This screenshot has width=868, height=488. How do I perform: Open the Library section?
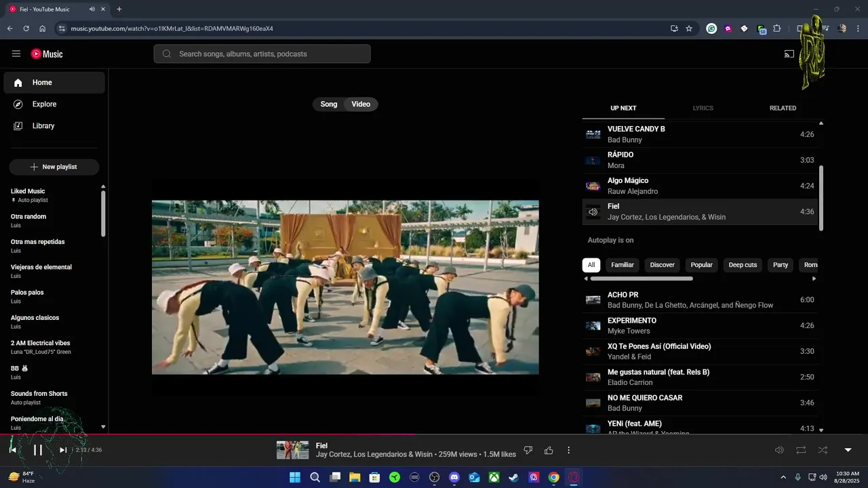coord(54,126)
